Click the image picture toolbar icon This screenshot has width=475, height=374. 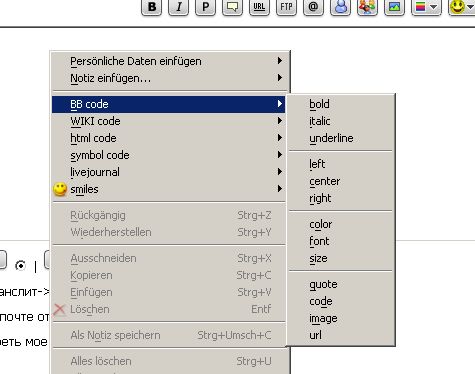coord(394,7)
